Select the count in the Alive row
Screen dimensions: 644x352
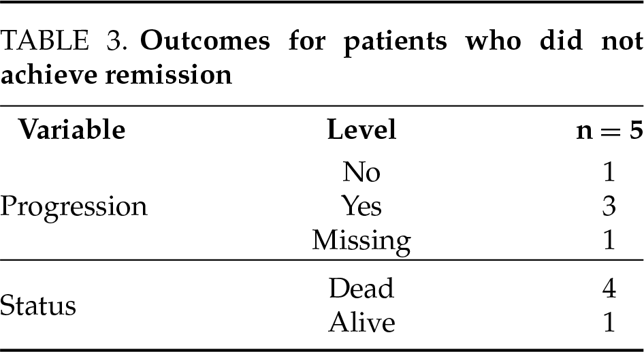pos(609,322)
